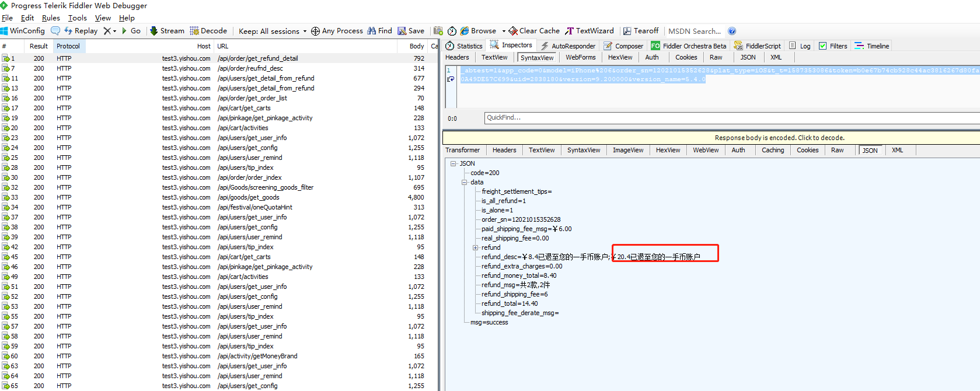Expand the refund node in JSON tree
This screenshot has height=391, width=980.
pos(476,247)
